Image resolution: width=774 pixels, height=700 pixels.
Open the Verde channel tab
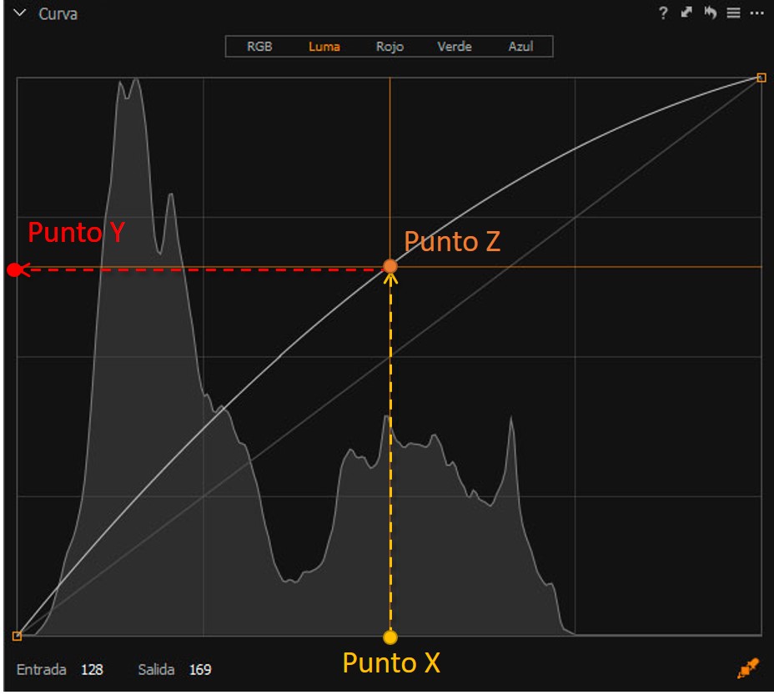[x=455, y=47]
